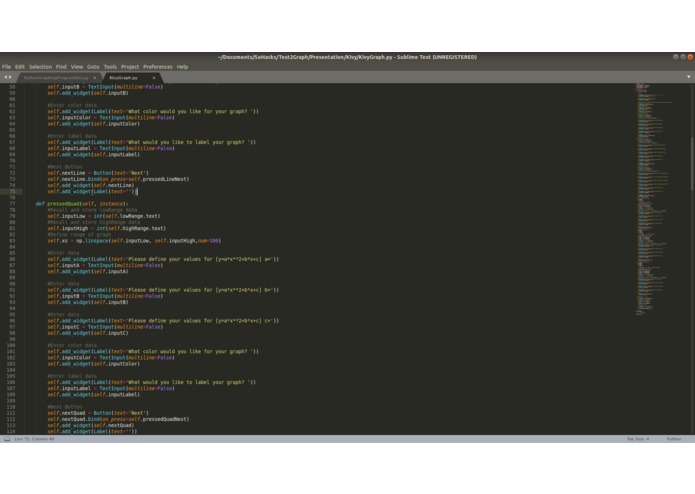
Task: Click the vertical scrollbar thumb
Action: click(x=692, y=164)
